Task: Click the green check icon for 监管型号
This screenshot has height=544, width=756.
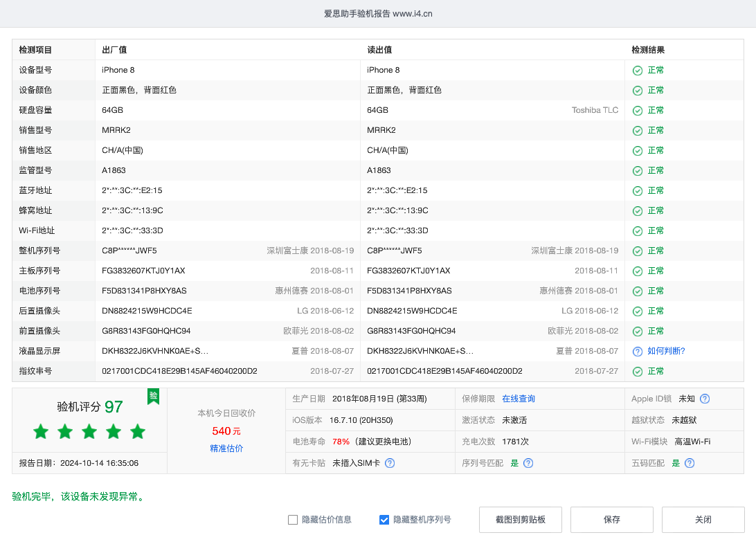Action: pos(638,170)
